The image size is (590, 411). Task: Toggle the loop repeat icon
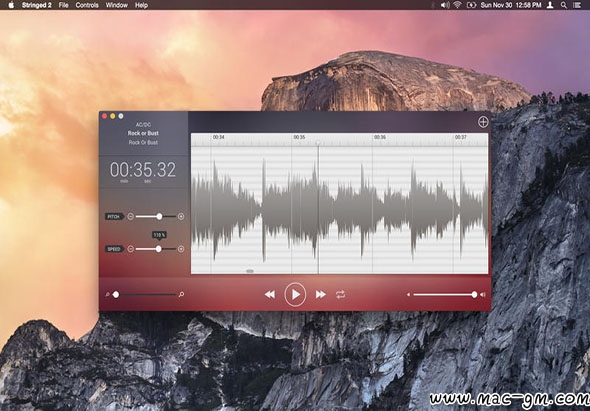coord(341,294)
